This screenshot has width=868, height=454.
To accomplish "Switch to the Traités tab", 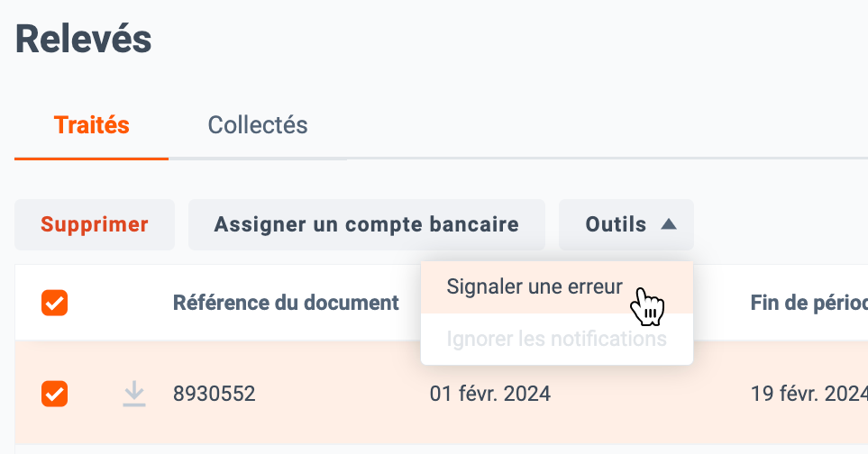I will point(91,125).
